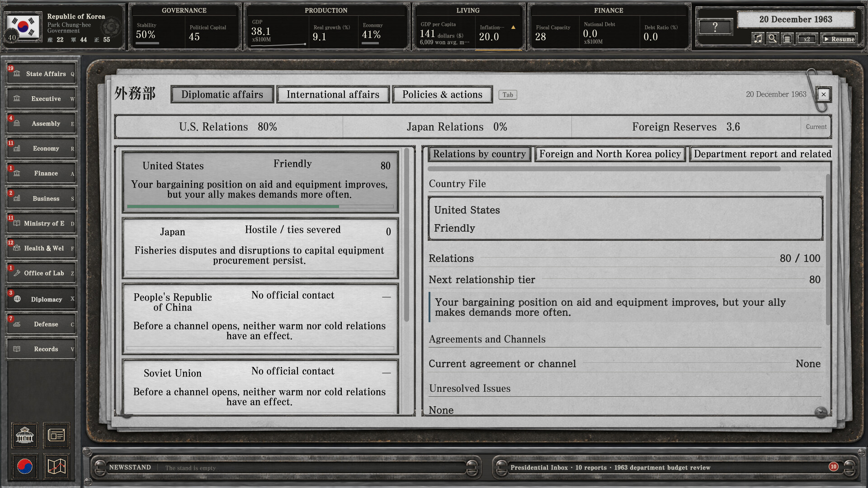Open Department report and related tab
The width and height of the screenshot is (868, 488).
[761, 154]
